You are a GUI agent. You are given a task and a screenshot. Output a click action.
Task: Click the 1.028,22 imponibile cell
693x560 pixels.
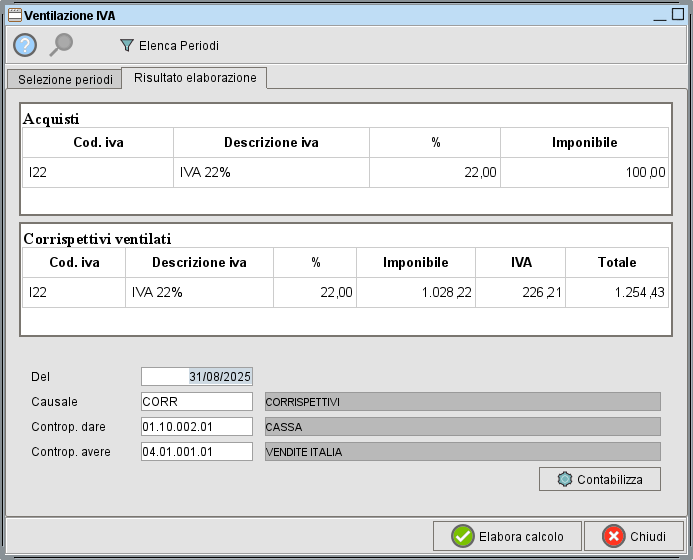[416, 293]
